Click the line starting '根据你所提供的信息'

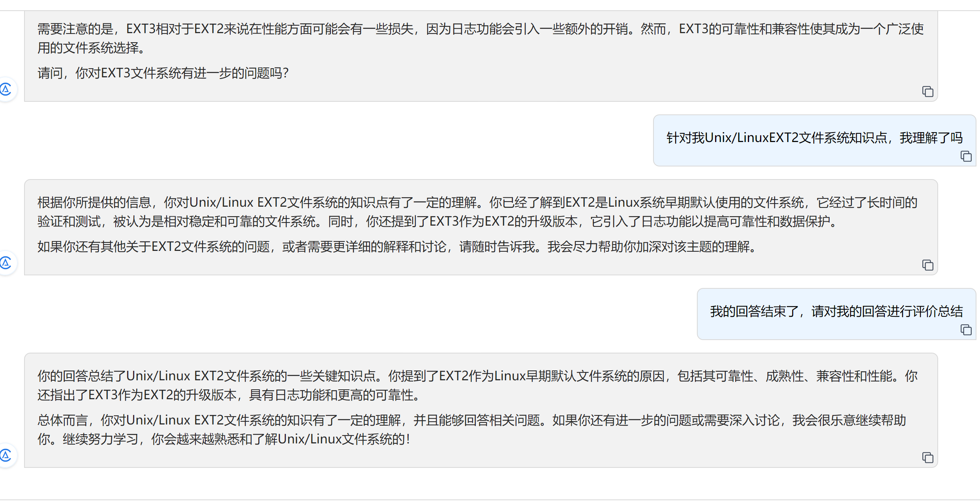[477, 202]
